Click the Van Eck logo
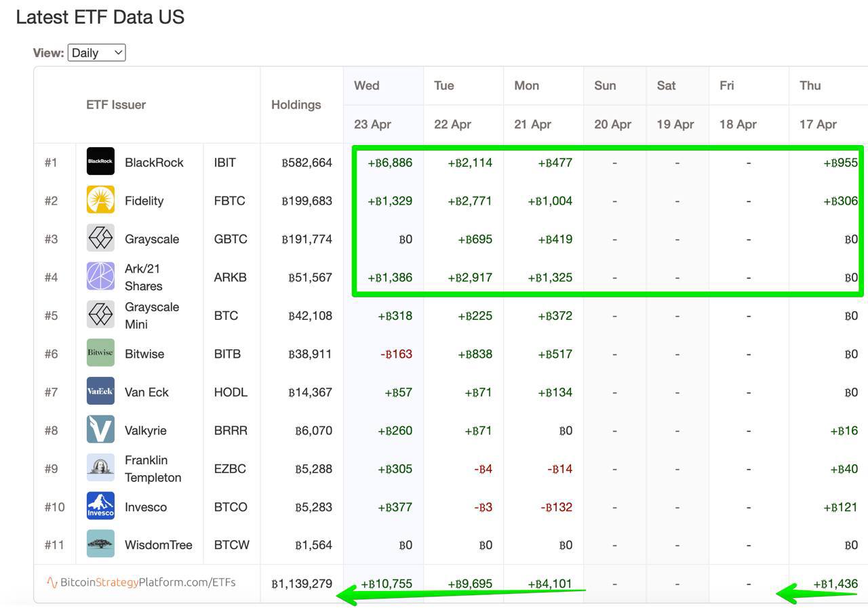Screen dimensions: 868x608 point(100,391)
